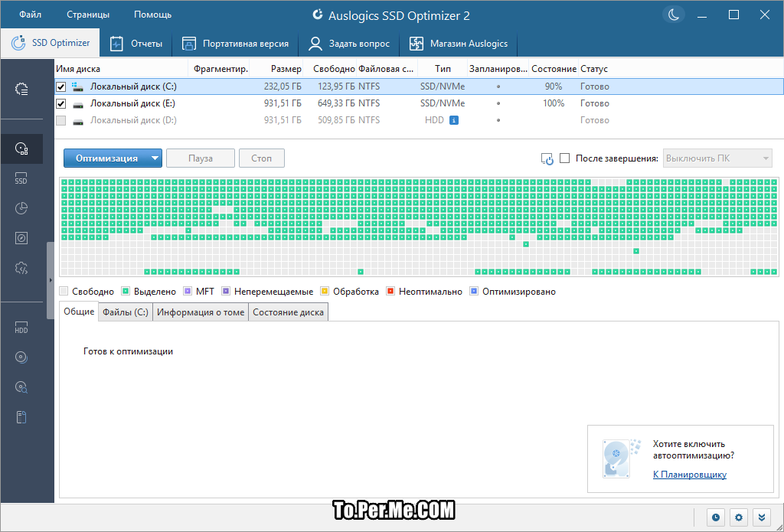The height and width of the screenshot is (532, 784).
Task: Click the dark mode moon icon
Action: 674,15
